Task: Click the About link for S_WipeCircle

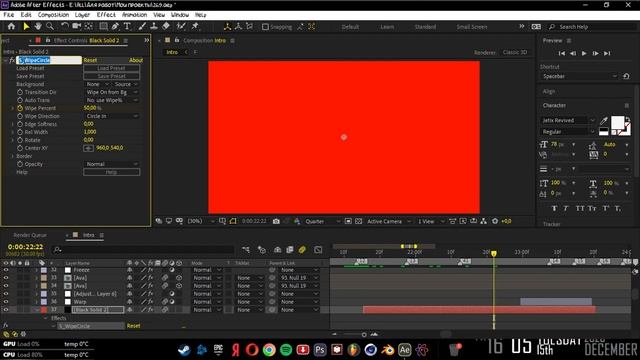Action: point(136,60)
